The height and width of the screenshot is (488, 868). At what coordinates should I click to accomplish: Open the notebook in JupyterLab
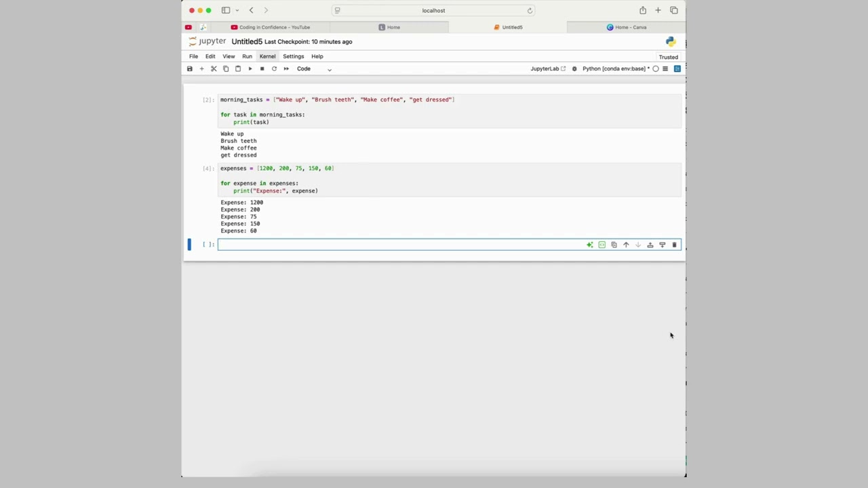[x=548, y=68]
